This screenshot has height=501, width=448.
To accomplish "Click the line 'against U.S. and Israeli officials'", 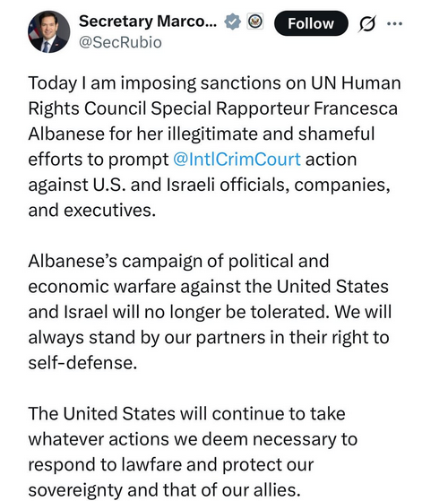I will tap(209, 185).
